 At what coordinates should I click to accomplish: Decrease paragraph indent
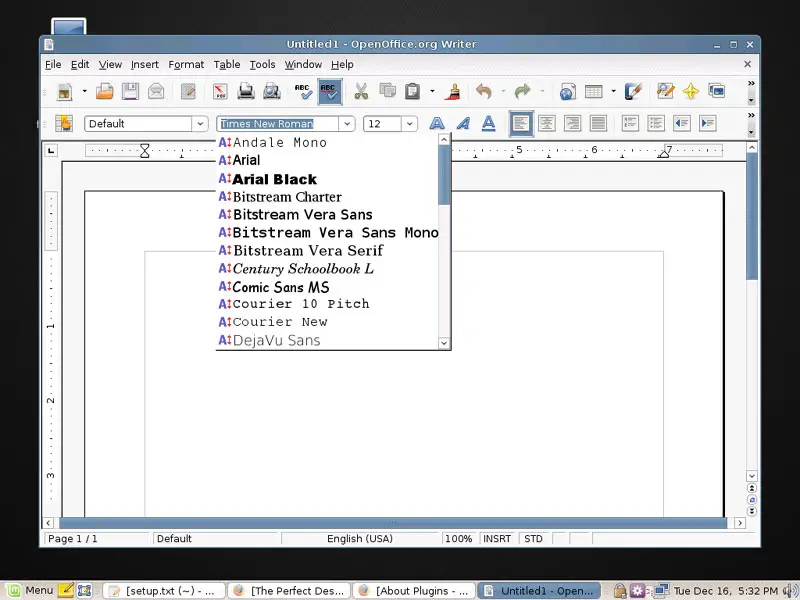click(x=682, y=123)
